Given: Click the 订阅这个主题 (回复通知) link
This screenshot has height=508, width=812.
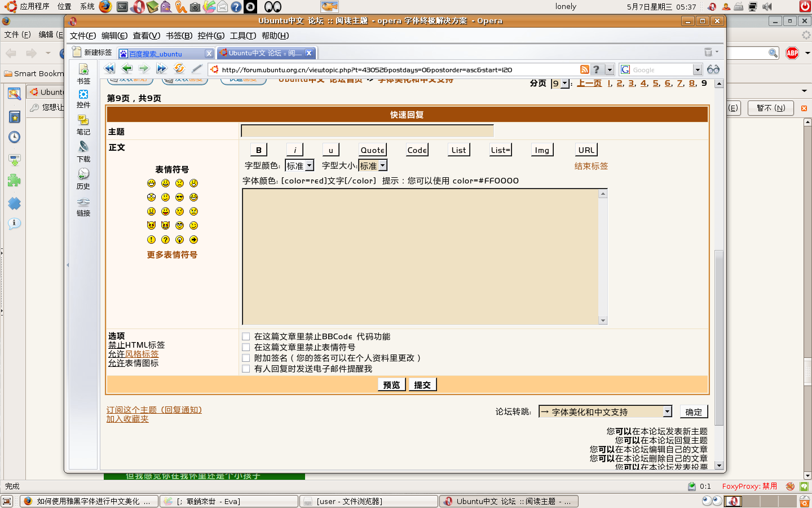Looking at the screenshot, I should 154,410.
